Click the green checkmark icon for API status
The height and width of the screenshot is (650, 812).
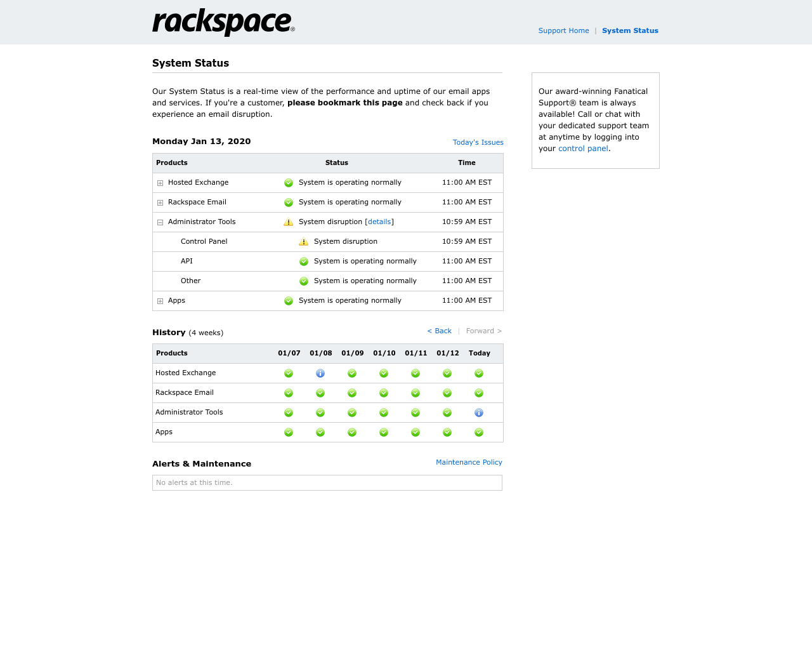coord(303,261)
